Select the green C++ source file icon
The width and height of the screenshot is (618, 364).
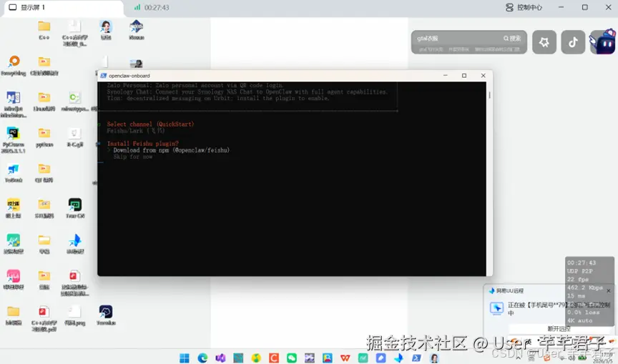pos(75,102)
